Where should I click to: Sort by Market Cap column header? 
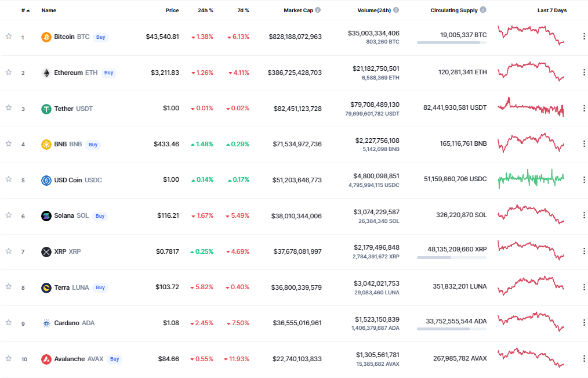point(298,10)
